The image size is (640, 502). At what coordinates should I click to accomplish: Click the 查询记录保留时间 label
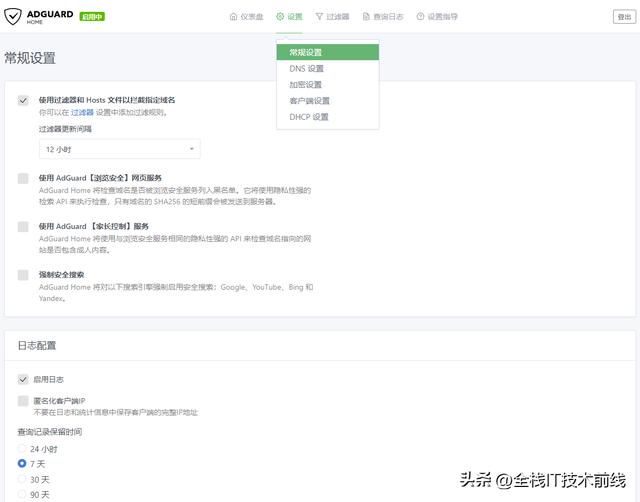50,432
